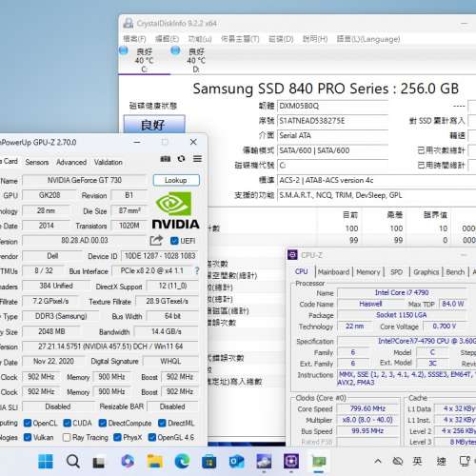Switch to GPU-Z via taskbar icon
Viewport: 476px width, 476px height.
[x=319, y=461]
